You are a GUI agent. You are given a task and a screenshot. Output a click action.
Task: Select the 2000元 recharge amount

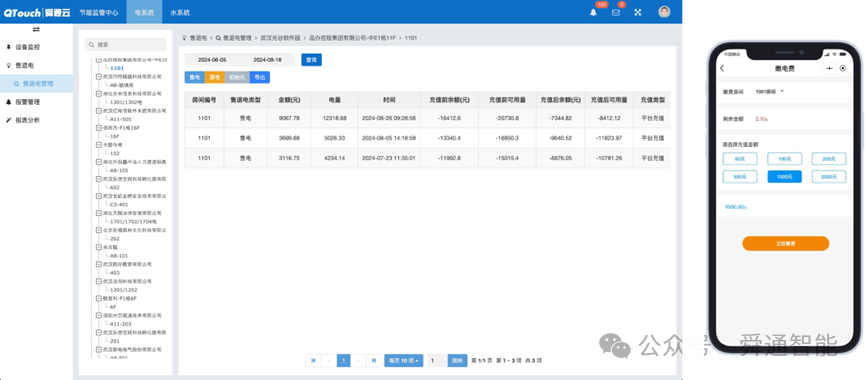pyautogui.click(x=829, y=177)
